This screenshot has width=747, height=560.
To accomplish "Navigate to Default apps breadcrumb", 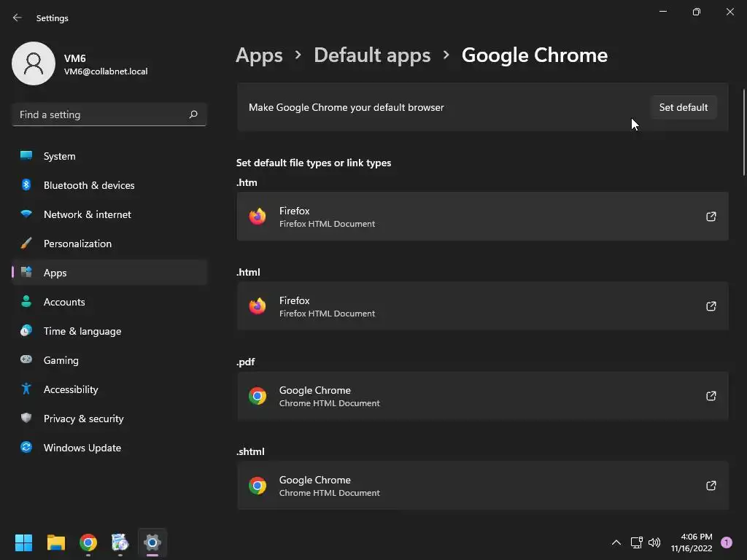I will tap(372, 55).
